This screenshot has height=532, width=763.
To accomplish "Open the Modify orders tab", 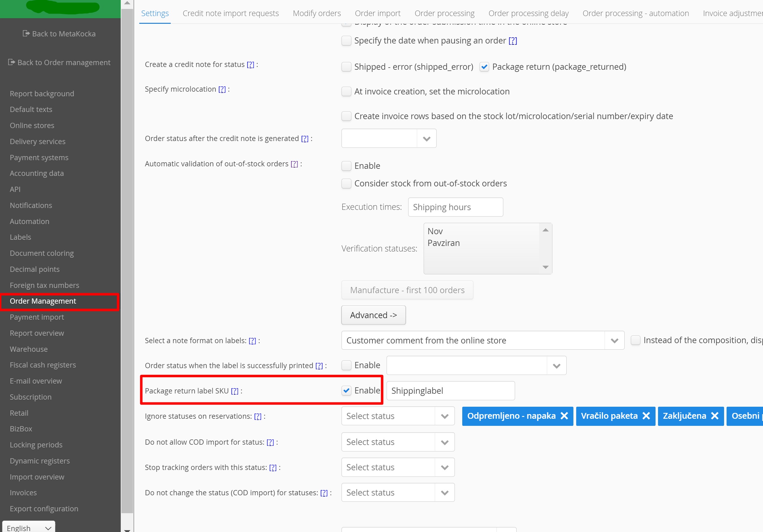I will 317,13.
